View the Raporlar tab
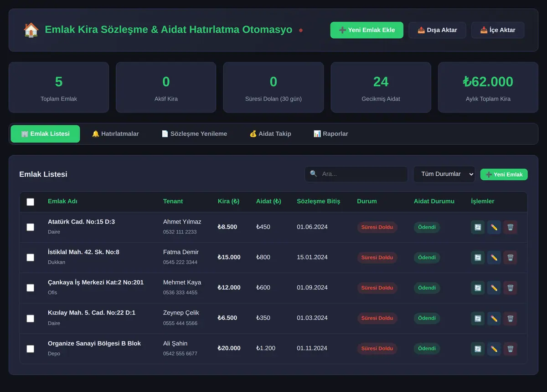547x392 pixels. pos(331,134)
